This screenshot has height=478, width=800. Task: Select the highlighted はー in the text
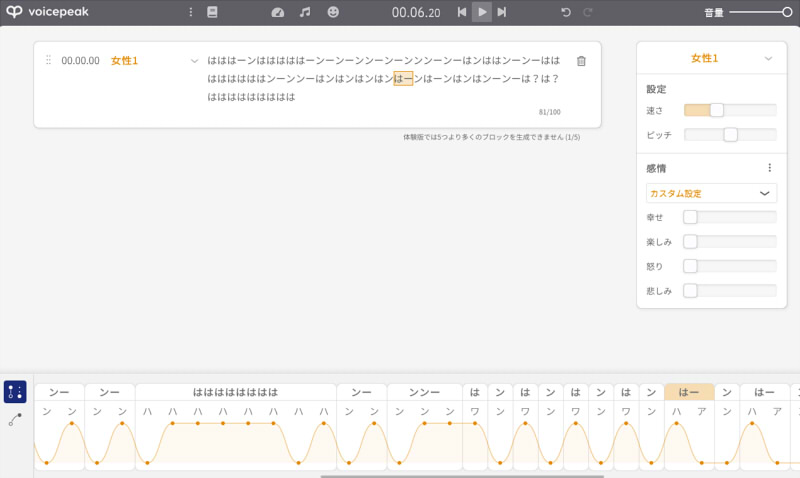(403, 79)
